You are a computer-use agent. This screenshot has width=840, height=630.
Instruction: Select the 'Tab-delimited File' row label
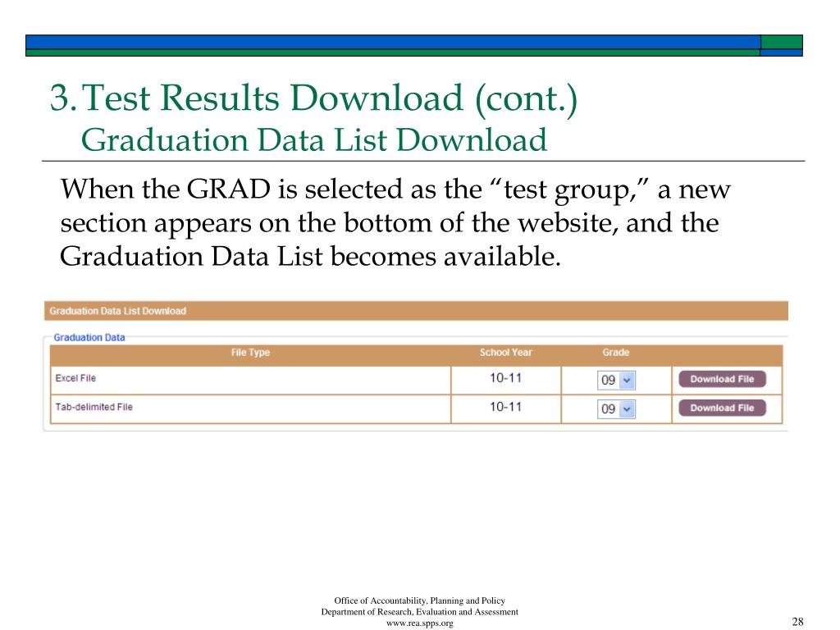coord(94,407)
